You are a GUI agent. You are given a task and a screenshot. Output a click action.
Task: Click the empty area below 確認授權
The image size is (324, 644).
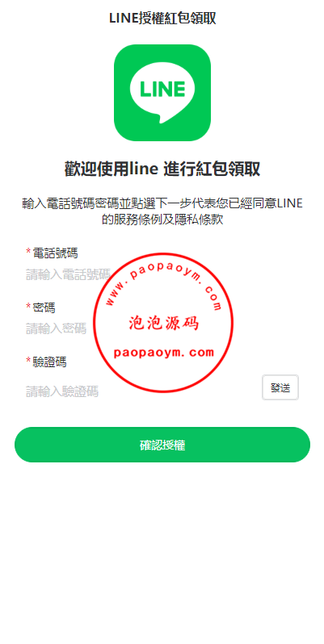pos(162,550)
